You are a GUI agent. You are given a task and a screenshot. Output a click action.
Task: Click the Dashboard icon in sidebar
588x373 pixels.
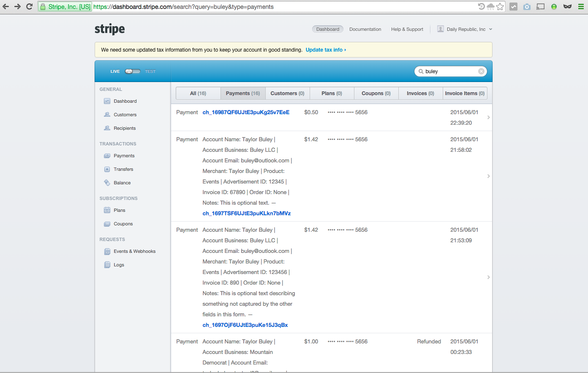click(107, 101)
